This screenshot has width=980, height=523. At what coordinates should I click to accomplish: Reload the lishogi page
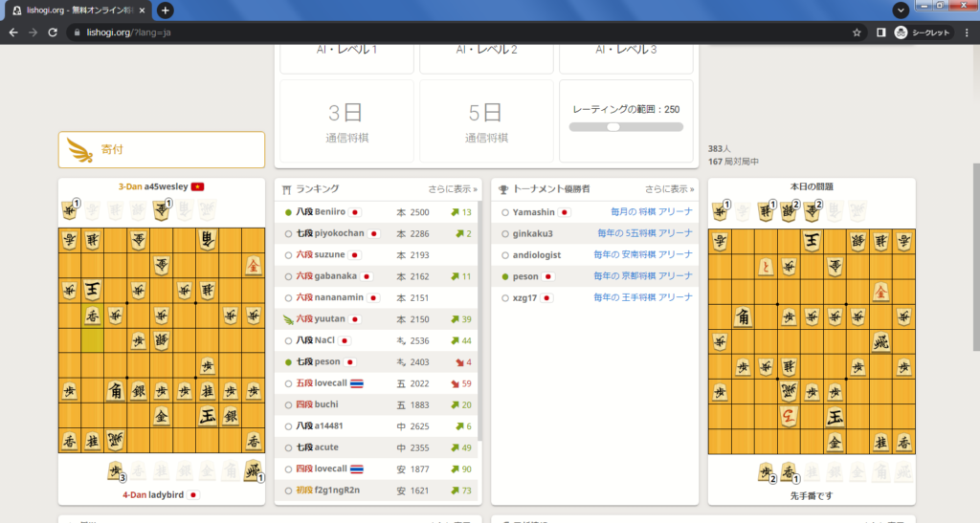(53, 33)
